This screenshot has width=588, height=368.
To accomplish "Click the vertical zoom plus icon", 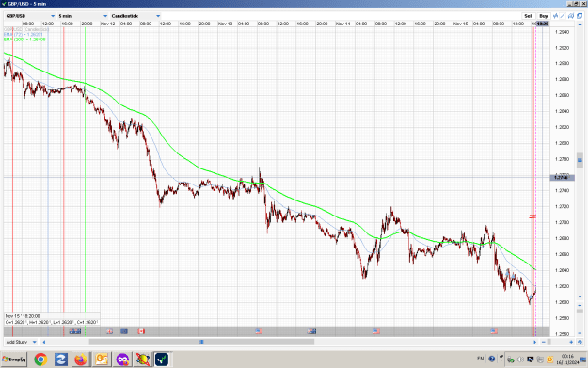I will (580, 305).
